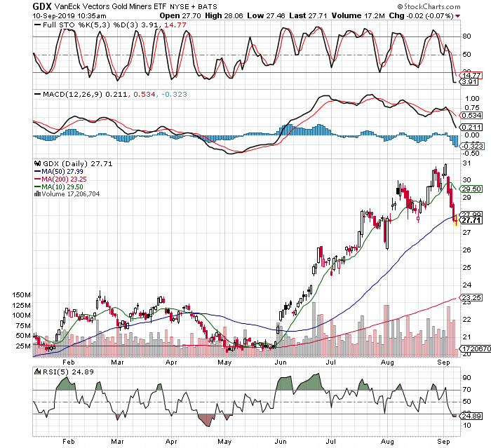Viewport: 491px width, 448px height.
Task: Click the 80 stochastic scale label
Action: [466, 36]
